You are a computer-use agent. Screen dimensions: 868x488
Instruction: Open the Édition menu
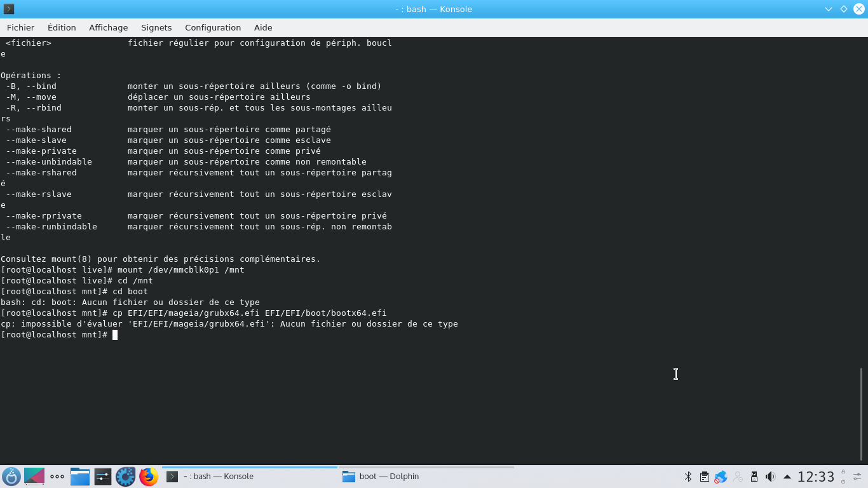pos(62,27)
